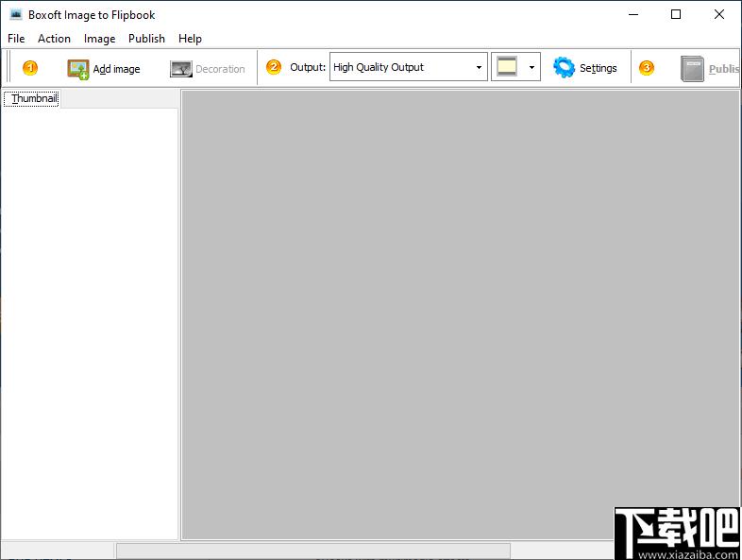
Task: Minimize the Boxoft window
Action: click(633, 15)
